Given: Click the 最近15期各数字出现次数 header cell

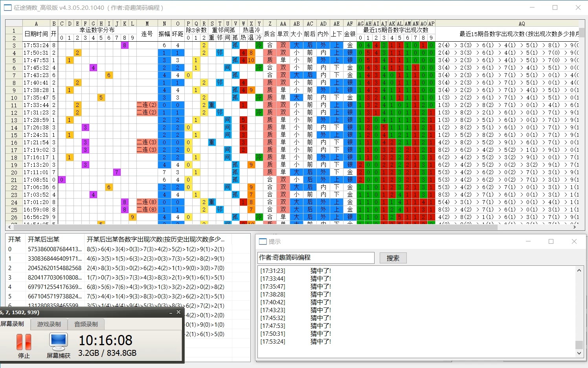Looking at the screenshot, I should 396,30.
